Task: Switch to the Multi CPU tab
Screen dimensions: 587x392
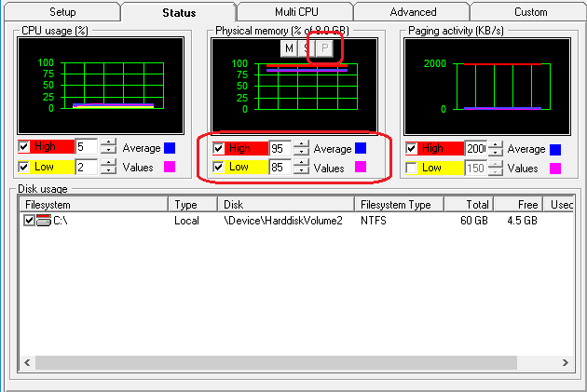Action: pyautogui.click(x=294, y=12)
